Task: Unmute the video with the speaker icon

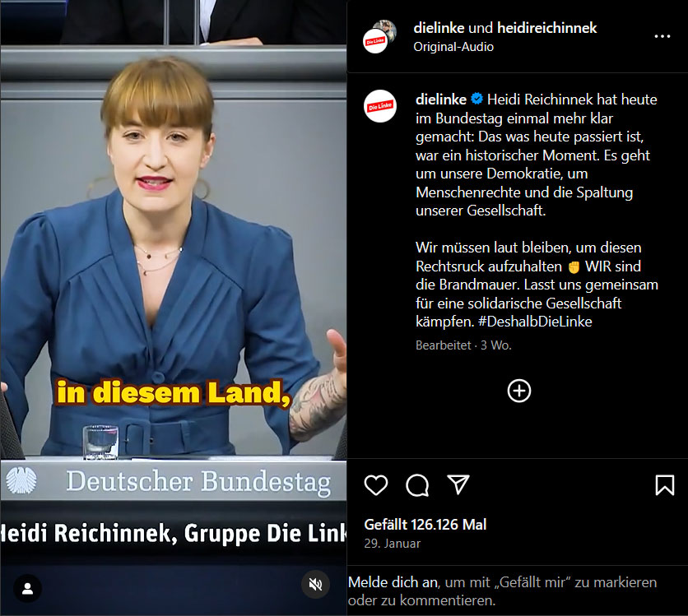Action: click(x=315, y=585)
